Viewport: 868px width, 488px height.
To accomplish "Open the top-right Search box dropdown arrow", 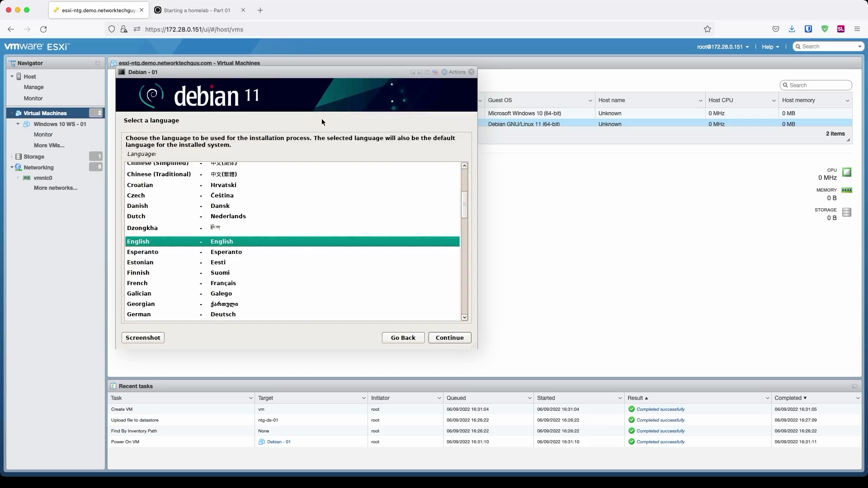I will [x=859, y=47].
